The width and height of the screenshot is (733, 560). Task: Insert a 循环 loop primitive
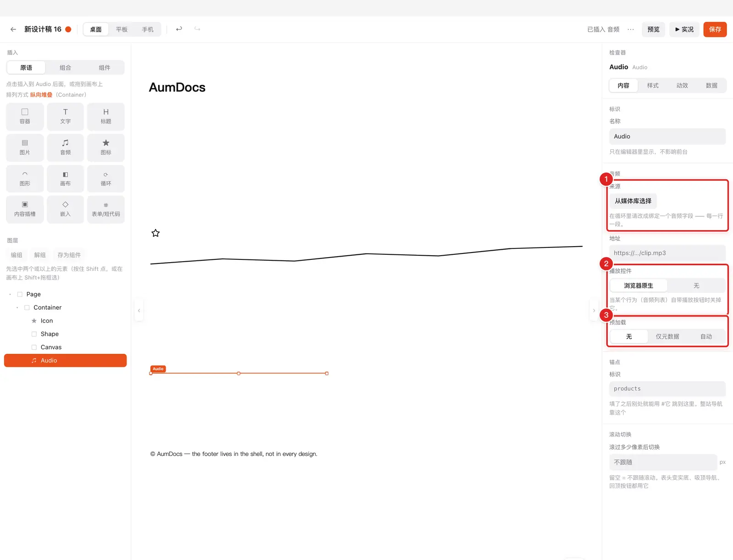[x=106, y=179]
